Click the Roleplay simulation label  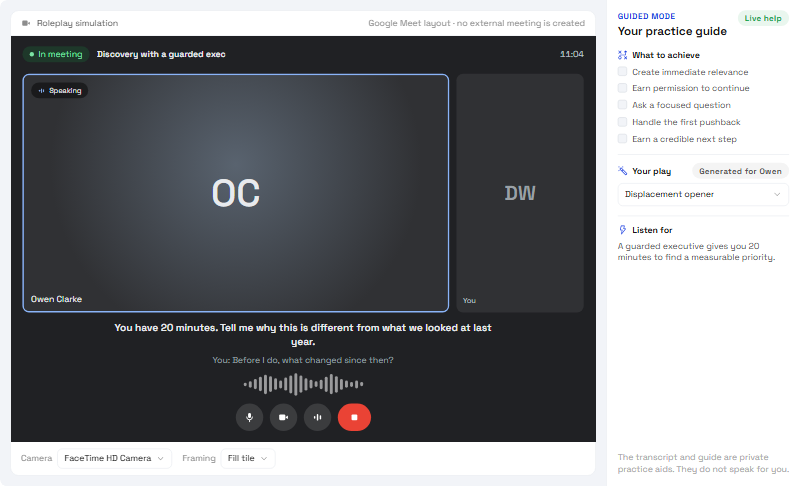coord(77,23)
